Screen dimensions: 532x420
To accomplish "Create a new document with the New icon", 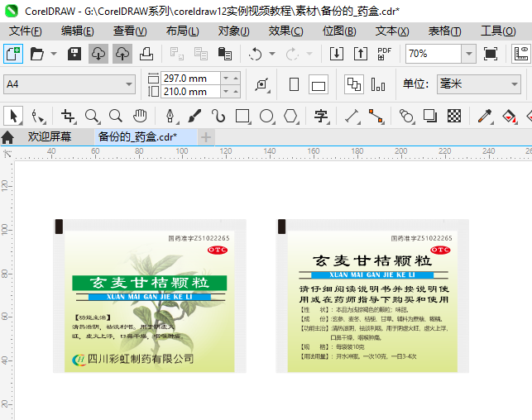I will point(13,54).
